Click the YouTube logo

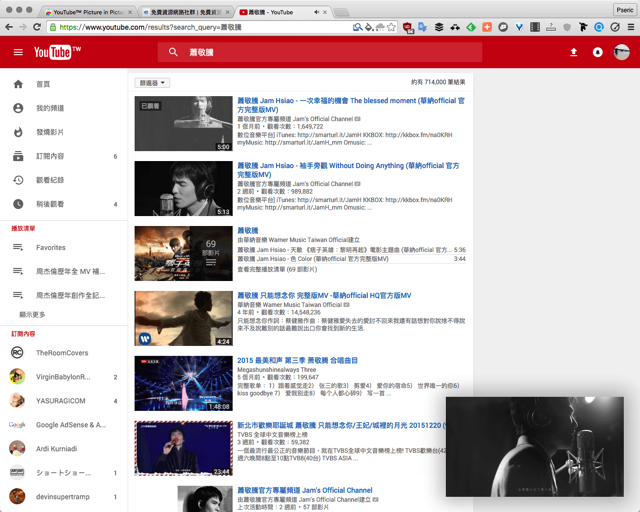[57, 52]
